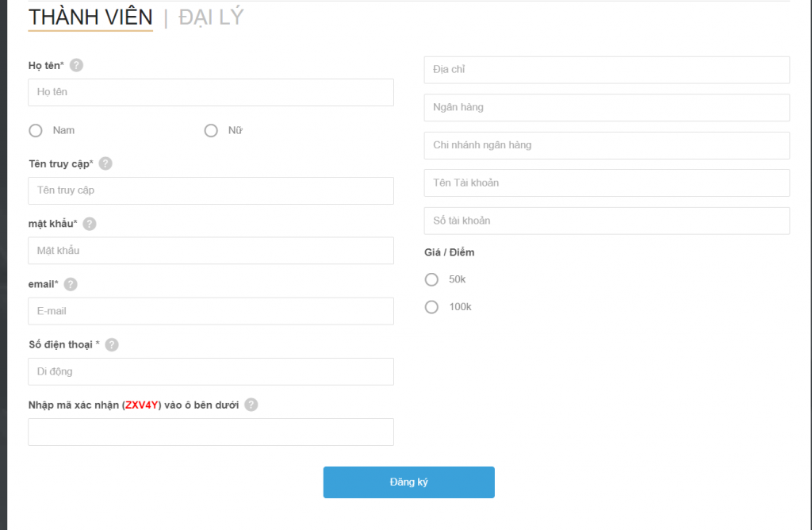Focus the Ngân hàng input field
The width and height of the screenshot is (812, 530).
607,108
